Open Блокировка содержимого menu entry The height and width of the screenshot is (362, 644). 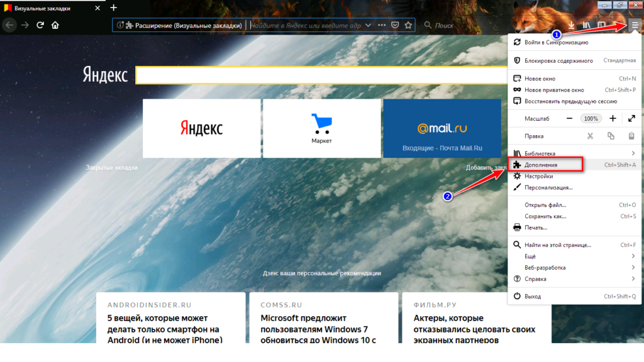coord(574,61)
